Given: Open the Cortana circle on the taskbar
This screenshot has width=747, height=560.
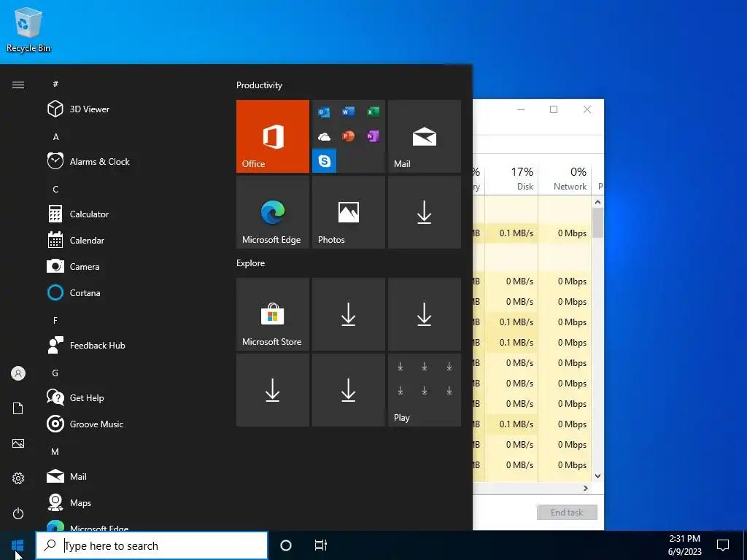Looking at the screenshot, I should coord(286,545).
